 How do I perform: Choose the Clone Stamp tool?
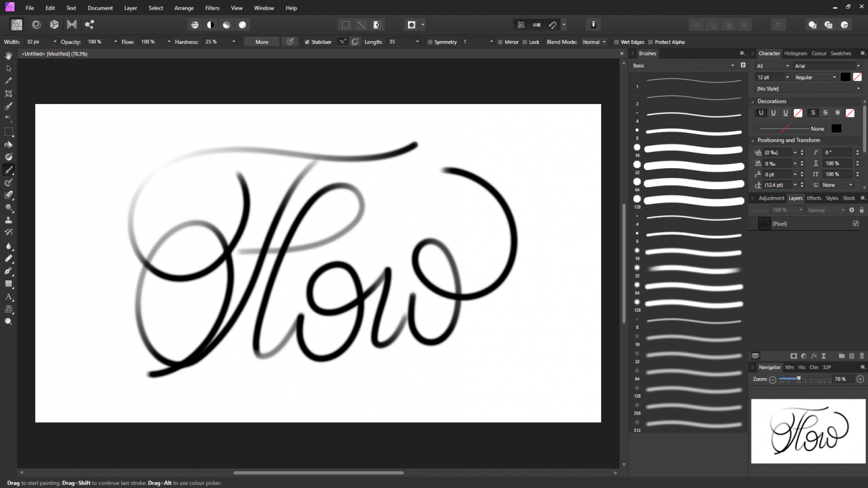click(x=9, y=220)
